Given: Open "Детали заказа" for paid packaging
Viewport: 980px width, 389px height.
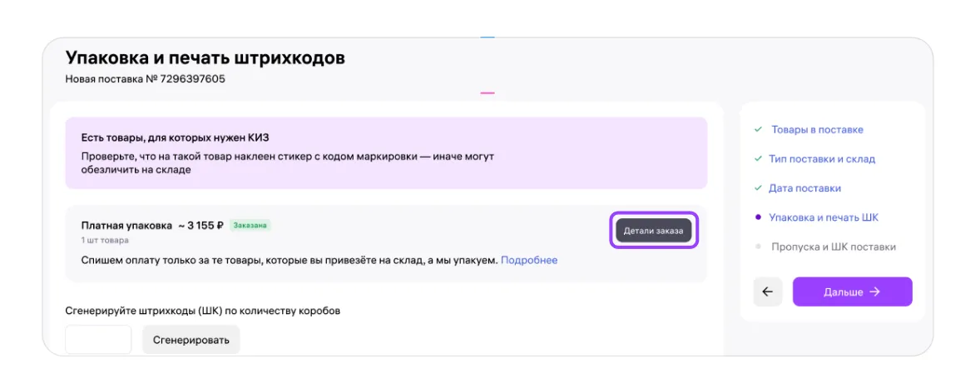Looking at the screenshot, I should 653,231.
